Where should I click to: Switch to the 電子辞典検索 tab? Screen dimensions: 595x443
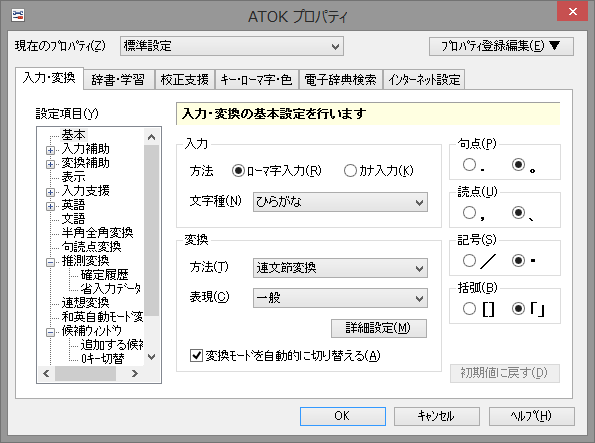(x=340, y=80)
